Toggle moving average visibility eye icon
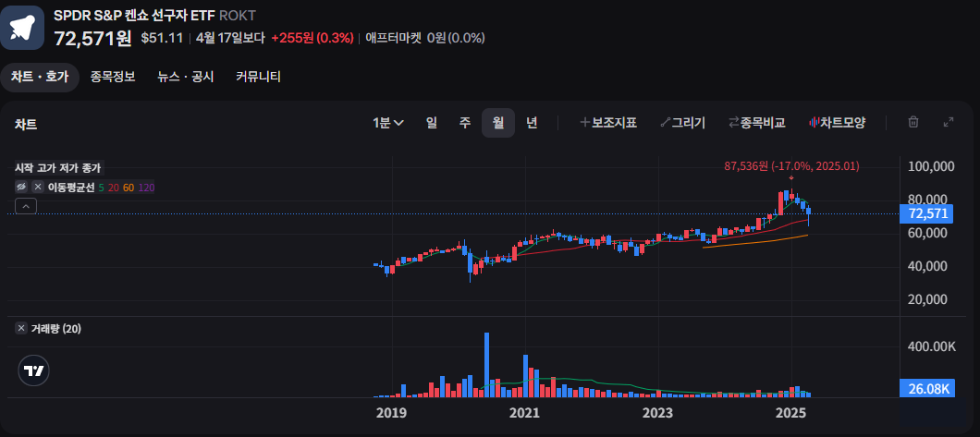Viewport: 980px width, 437px height. click(22, 187)
